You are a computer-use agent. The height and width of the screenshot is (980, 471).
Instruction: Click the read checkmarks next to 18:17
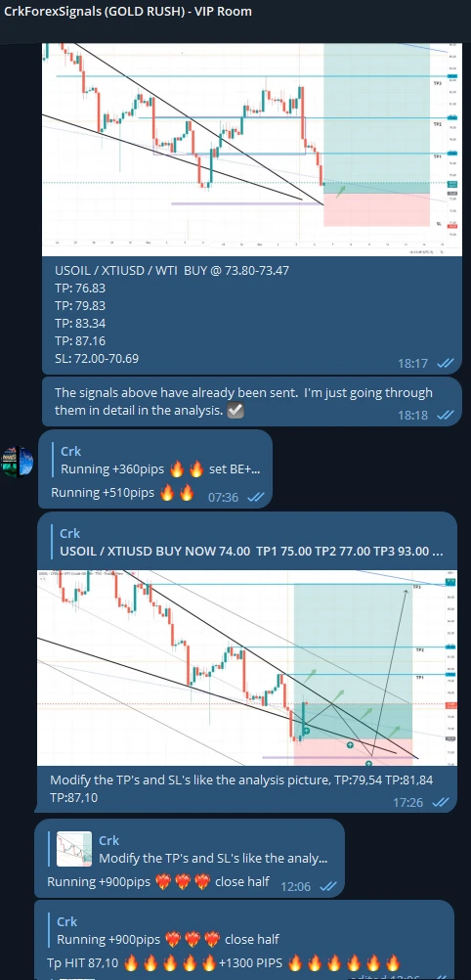[445, 363]
